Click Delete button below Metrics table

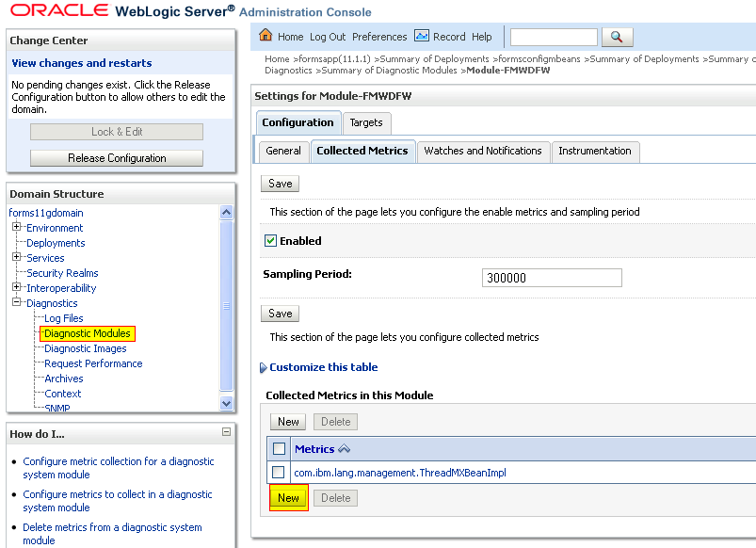point(335,498)
